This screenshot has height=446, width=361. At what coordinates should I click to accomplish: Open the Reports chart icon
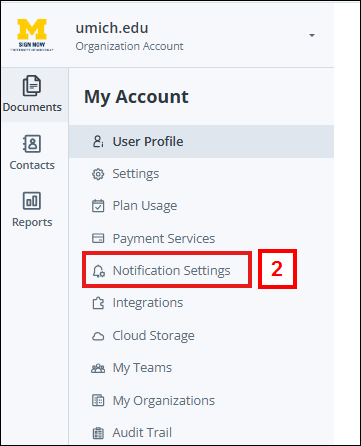(x=32, y=201)
